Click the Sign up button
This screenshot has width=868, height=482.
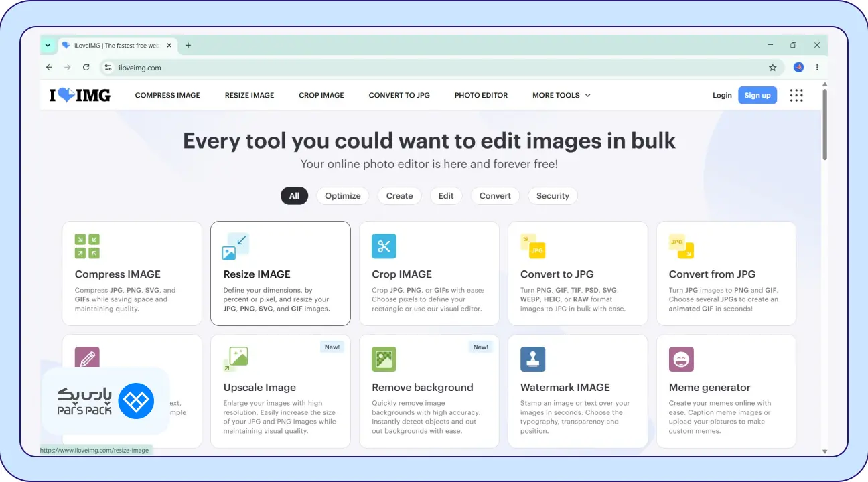(757, 95)
